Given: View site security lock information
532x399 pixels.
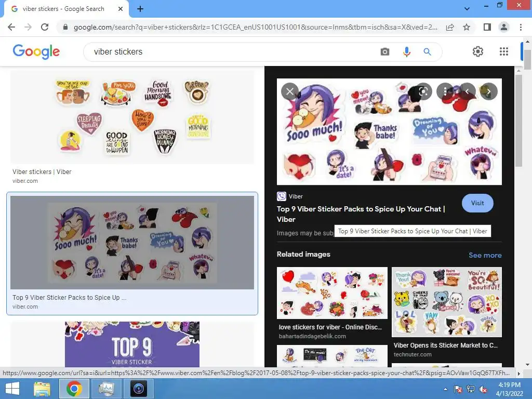Looking at the screenshot, I should [65, 27].
